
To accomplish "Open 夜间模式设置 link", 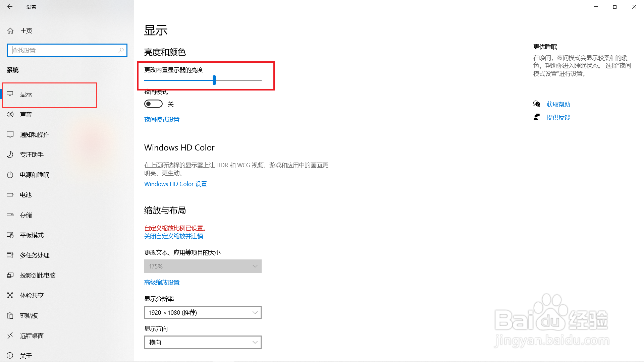I will coord(162,120).
